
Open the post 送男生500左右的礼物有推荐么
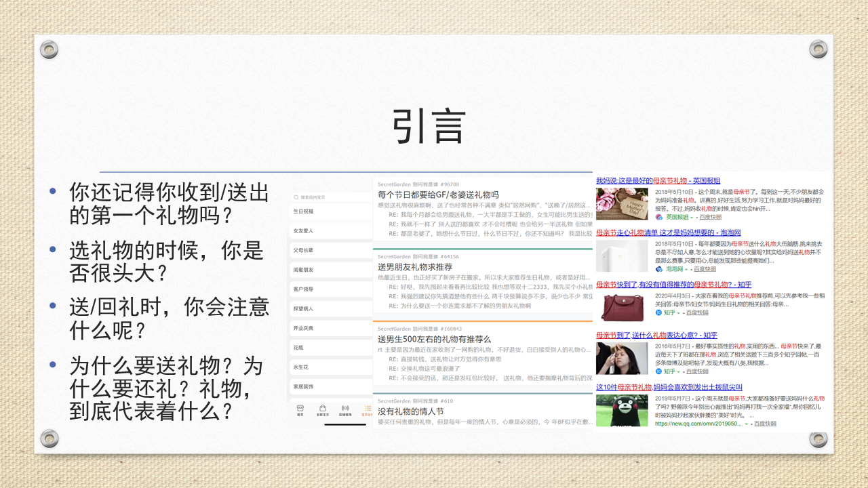(x=434, y=339)
